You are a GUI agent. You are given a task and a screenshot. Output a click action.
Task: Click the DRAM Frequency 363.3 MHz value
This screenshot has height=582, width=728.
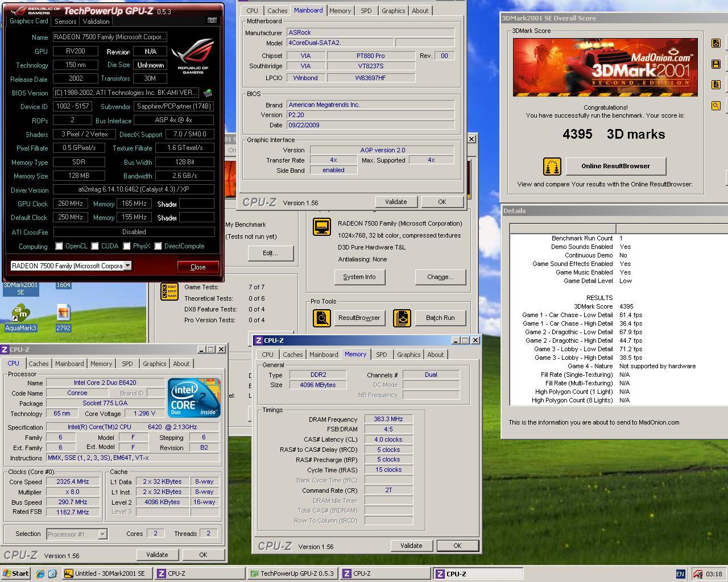pos(388,419)
